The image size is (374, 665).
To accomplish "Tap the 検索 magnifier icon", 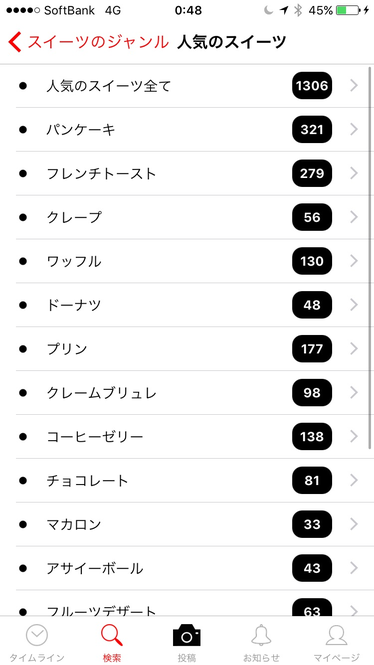I will 112,635.
